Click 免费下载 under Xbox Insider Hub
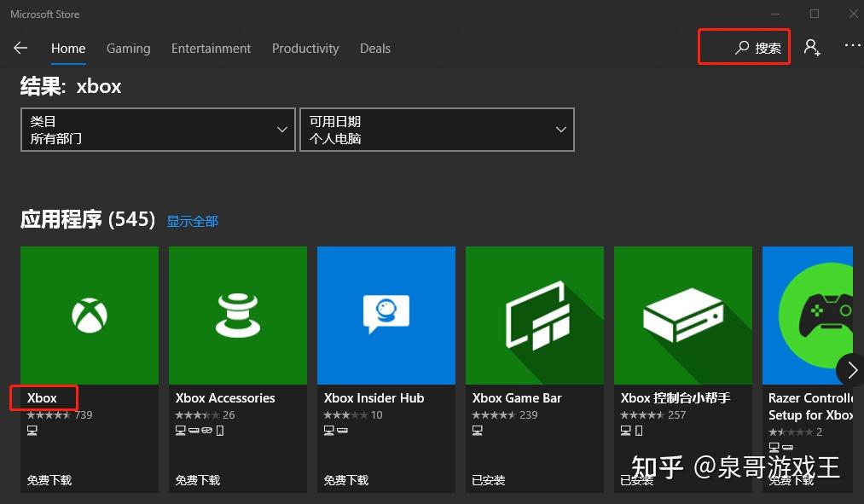This screenshot has width=864, height=504. point(346,480)
